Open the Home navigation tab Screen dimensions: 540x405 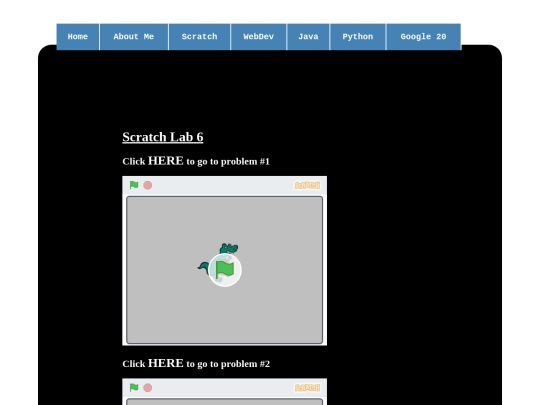pos(78,37)
